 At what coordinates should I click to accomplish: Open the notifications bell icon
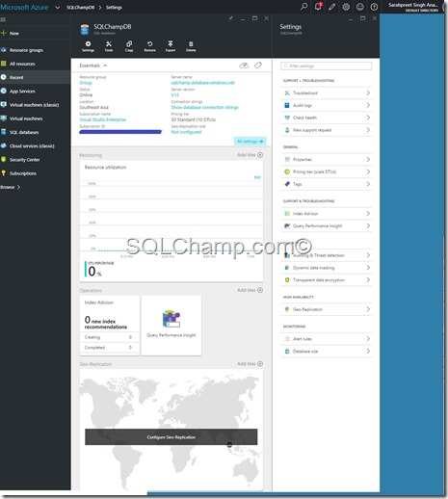[318, 7]
